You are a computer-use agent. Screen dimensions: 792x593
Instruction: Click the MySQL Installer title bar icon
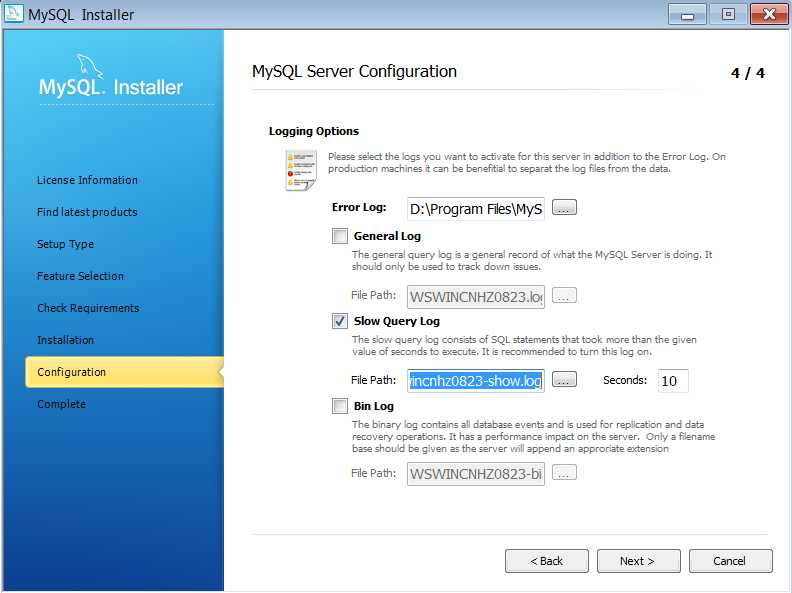[13, 14]
